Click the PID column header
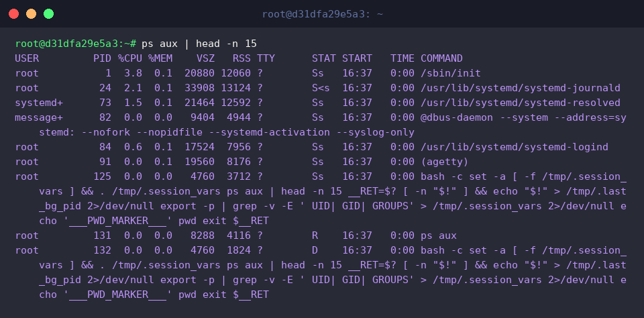This screenshot has height=318, width=644. pyautogui.click(x=102, y=58)
